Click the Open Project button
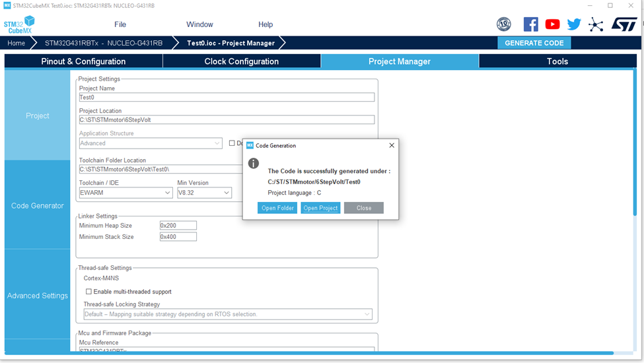The image size is (644, 363). [x=320, y=208]
